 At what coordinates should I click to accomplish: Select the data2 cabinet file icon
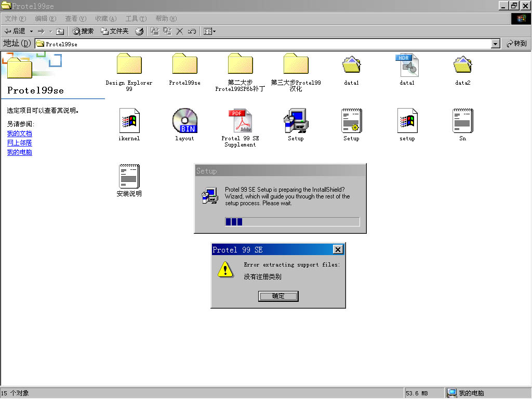(x=463, y=64)
